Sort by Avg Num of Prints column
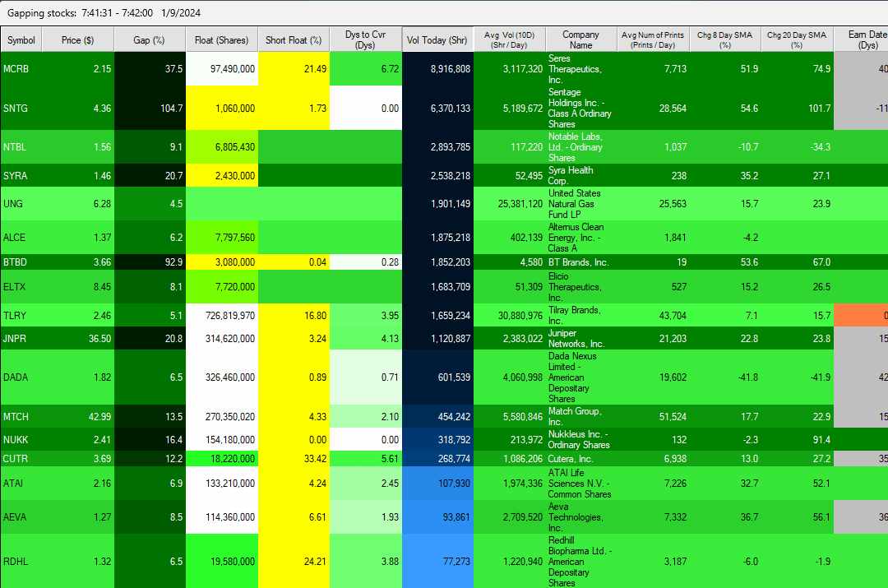 click(x=653, y=39)
